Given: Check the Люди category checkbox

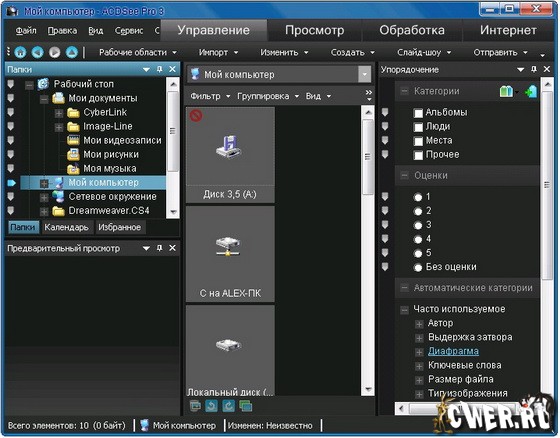Looking at the screenshot, I should pyautogui.click(x=418, y=127).
